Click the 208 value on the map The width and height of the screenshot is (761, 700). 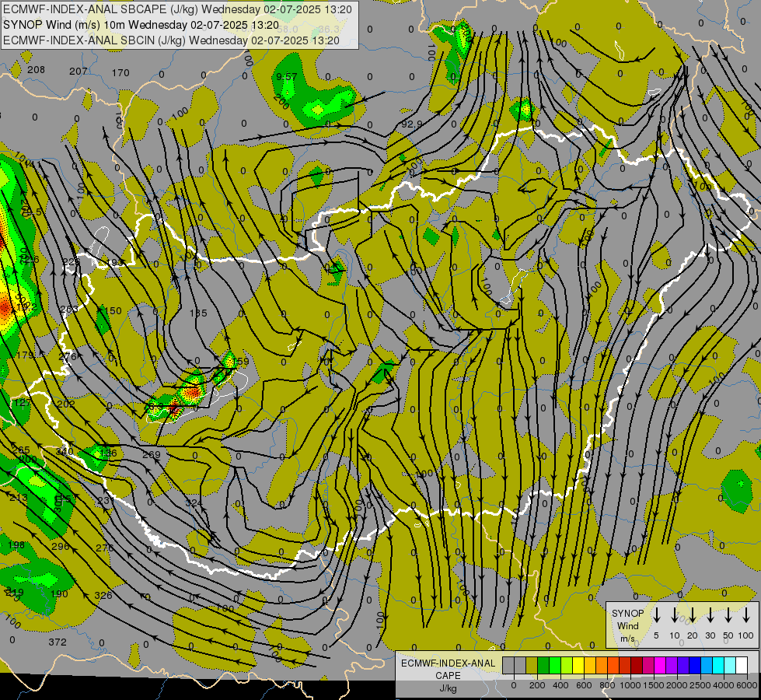36,69
